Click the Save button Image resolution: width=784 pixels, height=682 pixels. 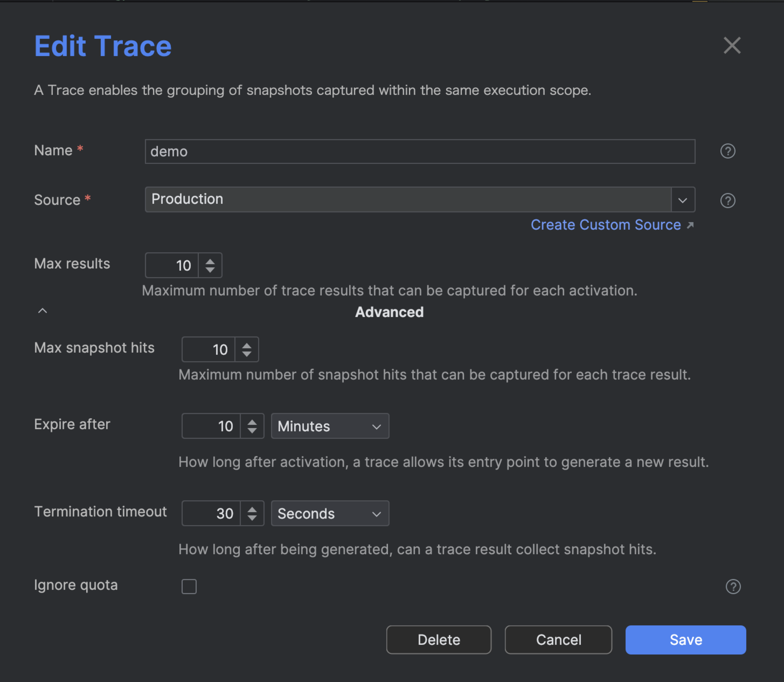click(x=685, y=640)
